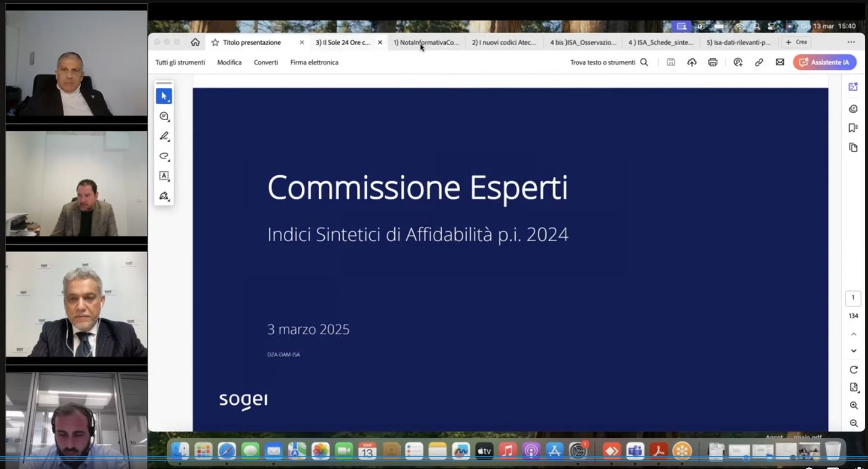
Task: Pick the highlighter pen tool
Action: [164, 136]
